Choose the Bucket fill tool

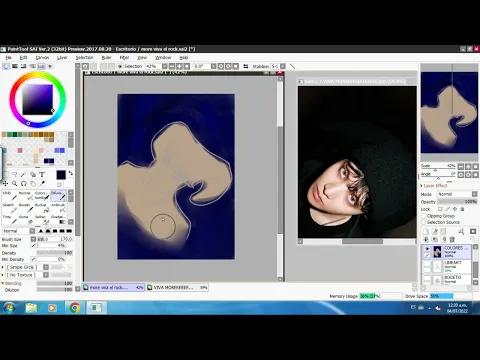pos(42,208)
